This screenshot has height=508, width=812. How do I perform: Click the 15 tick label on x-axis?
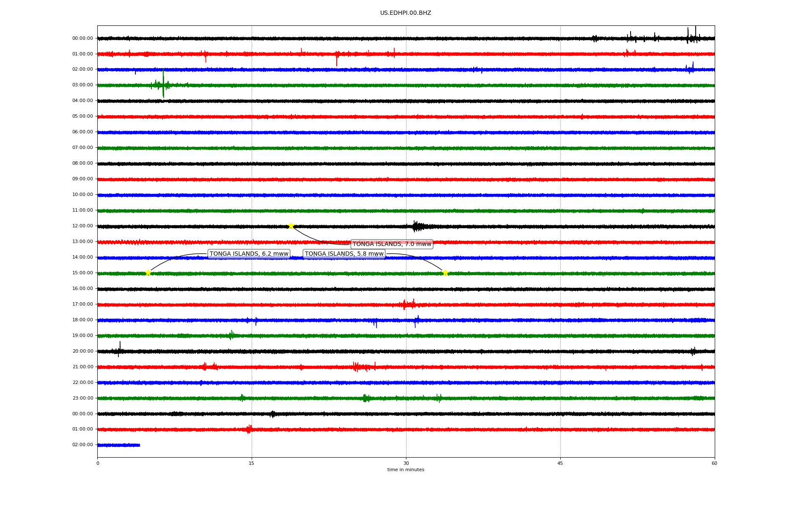252,463
